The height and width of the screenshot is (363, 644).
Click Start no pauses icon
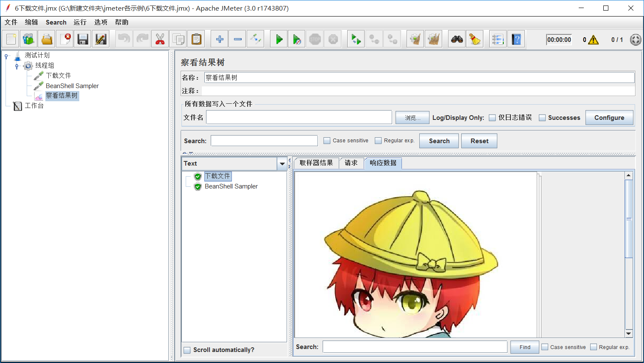297,39
